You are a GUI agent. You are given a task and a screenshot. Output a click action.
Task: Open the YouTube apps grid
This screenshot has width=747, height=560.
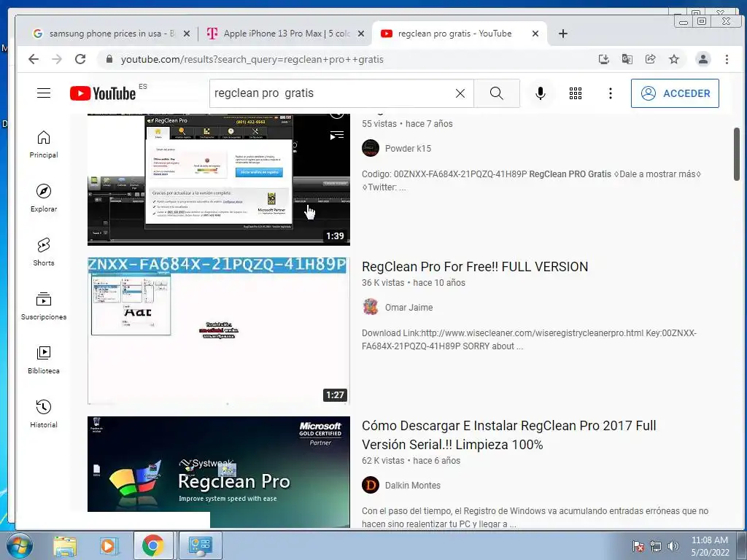coord(576,93)
